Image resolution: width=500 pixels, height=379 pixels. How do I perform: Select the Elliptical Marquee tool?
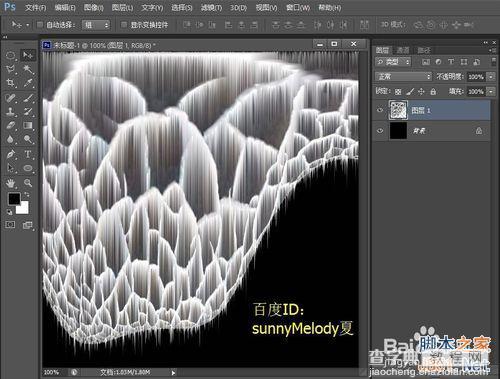coord(10,55)
